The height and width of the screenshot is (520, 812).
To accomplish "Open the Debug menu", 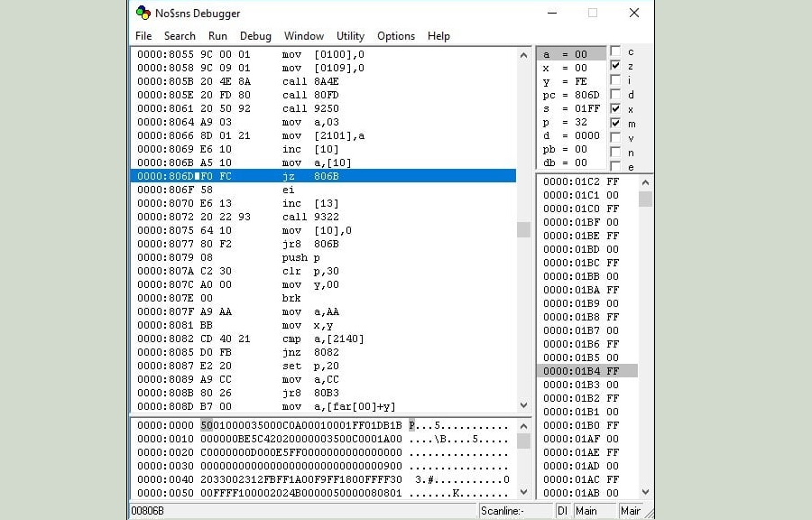I will (255, 36).
